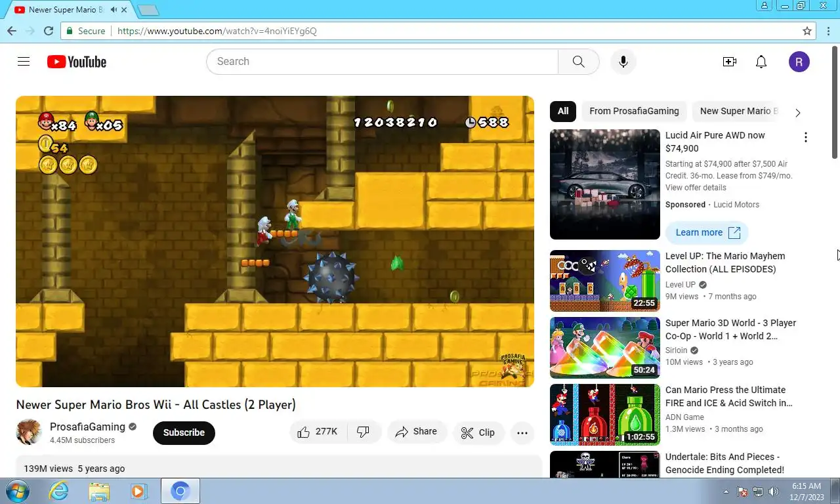Open options menu for Lucid Air ad
Image resolution: width=840 pixels, height=504 pixels.
[x=806, y=137]
